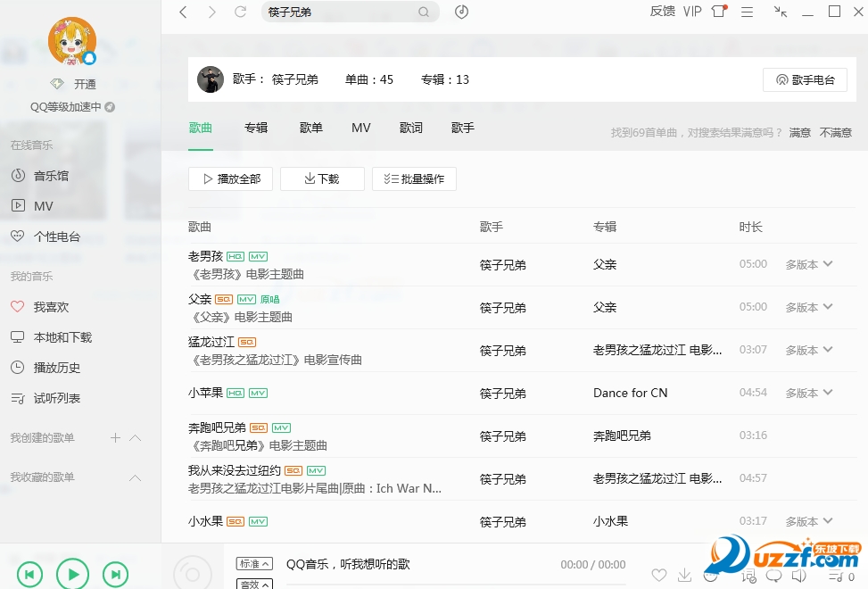
Task: Open 歌手电台 for the artist
Action: [804, 79]
